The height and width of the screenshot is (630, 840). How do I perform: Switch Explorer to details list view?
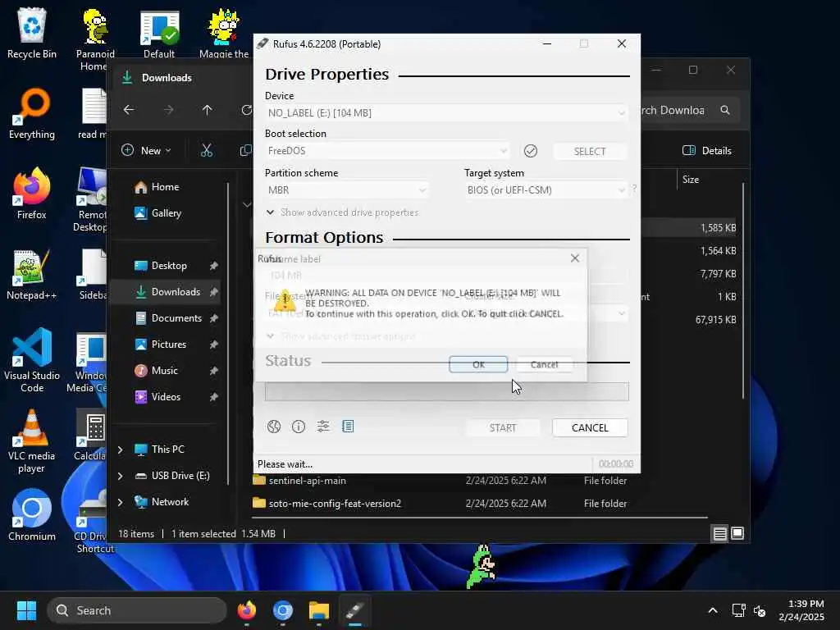point(719,533)
